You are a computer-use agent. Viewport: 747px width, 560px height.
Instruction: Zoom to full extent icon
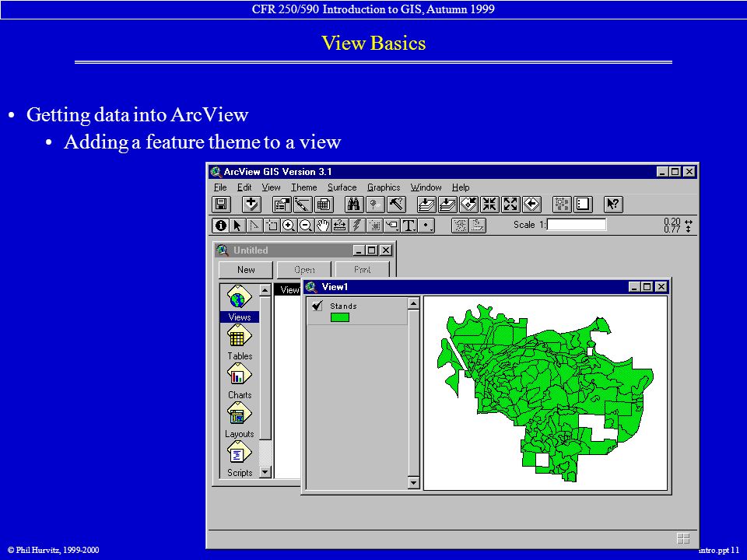pos(426,205)
